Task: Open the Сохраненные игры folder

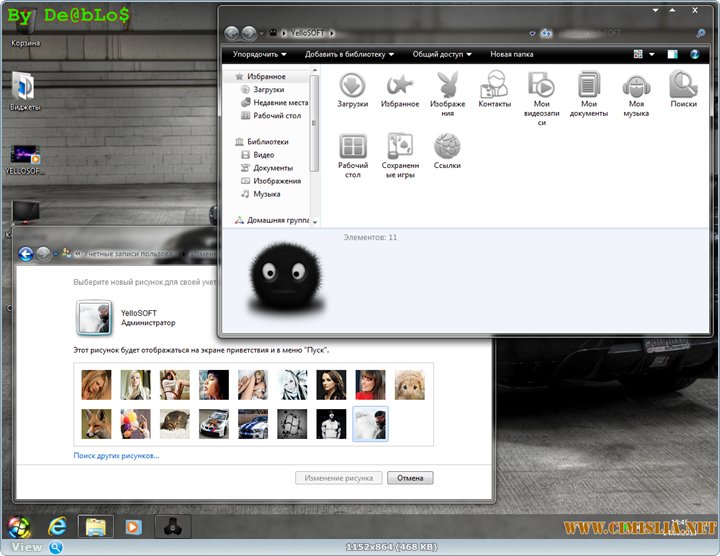Action: point(400,146)
